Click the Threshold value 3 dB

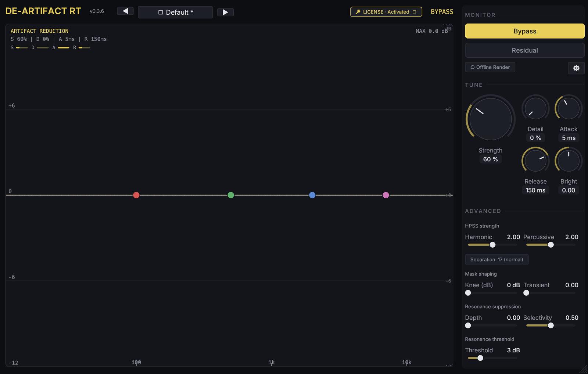[x=513, y=350]
